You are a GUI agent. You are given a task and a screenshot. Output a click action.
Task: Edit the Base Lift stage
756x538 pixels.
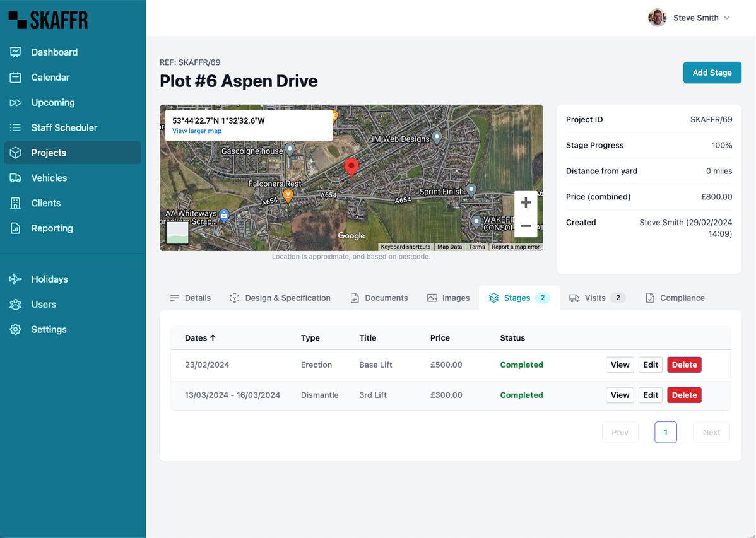click(x=651, y=365)
